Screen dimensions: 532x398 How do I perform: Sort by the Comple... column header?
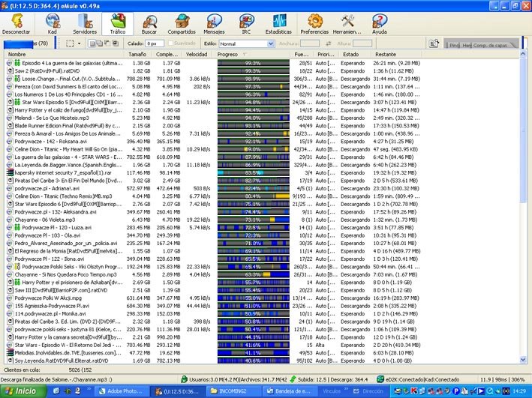167,54
